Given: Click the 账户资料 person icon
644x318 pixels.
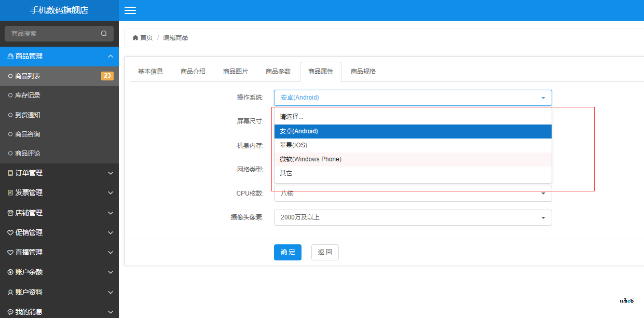Looking at the screenshot, I should (x=10, y=293).
